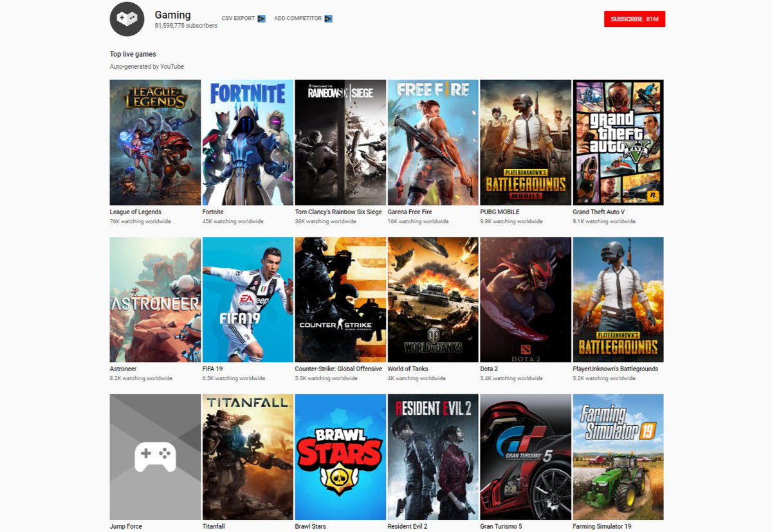Open the PUBG MOBILE cover art
Image resolution: width=772 pixels, height=532 pixels.
(526, 142)
